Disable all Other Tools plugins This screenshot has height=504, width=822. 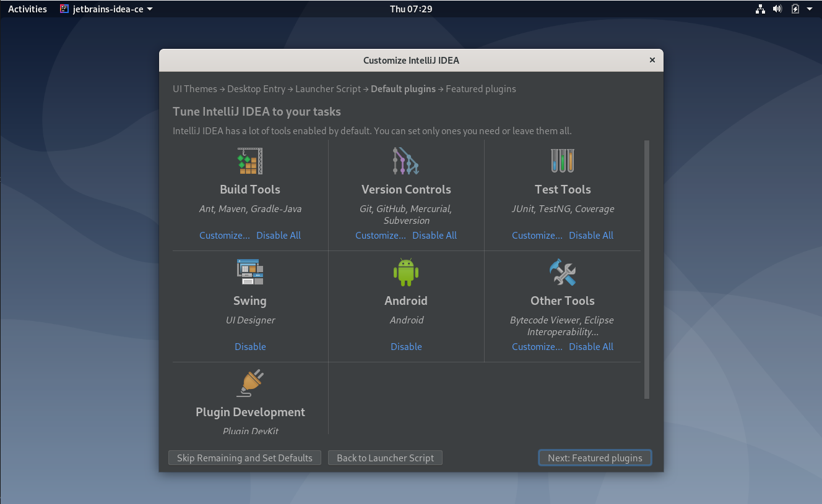pyautogui.click(x=591, y=346)
